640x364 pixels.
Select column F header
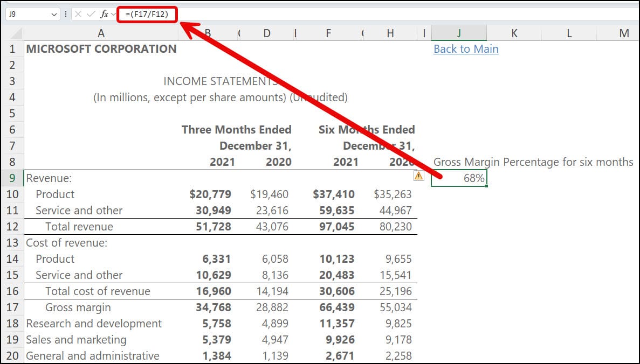[328, 33]
